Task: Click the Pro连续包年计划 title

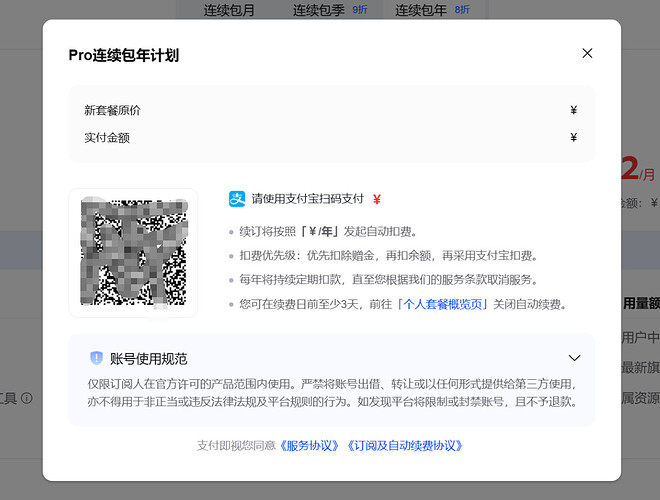Action: (x=124, y=55)
